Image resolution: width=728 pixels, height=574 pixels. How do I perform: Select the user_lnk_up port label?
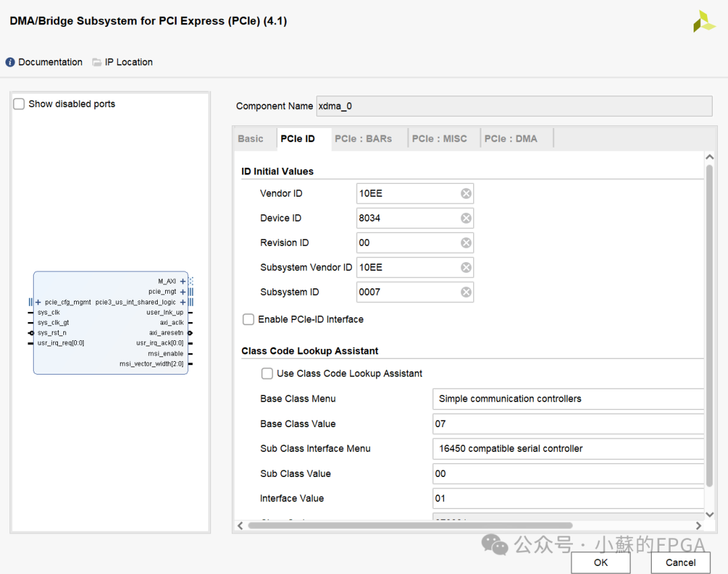click(x=165, y=313)
